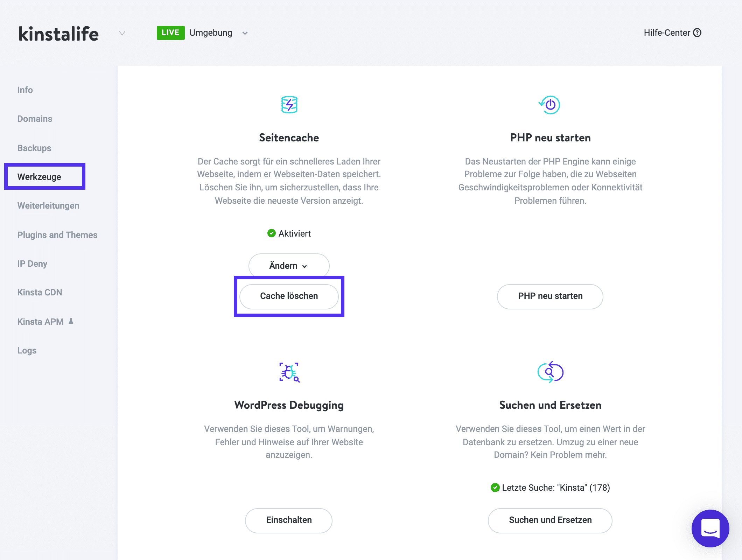The height and width of the screenshot is (560, 742).
Task: Click the checkmark beside Letzte Suche Kinsta
Action: [x=496, y=487]
